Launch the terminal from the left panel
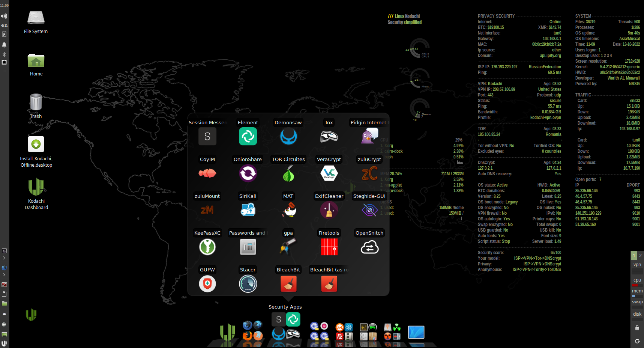The height and width of the screenshot is (348, 644). click(4, 251)
